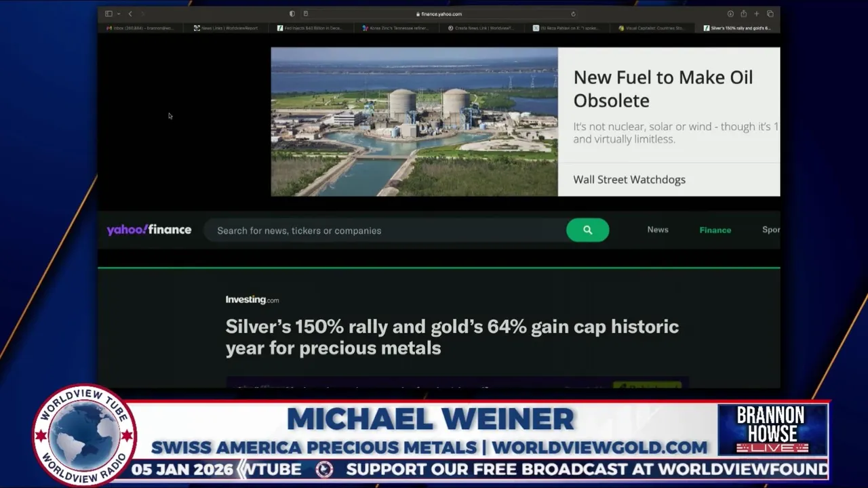Switch to News Links WorldviewReport tab
868x488 pixels.
point(226,28)
